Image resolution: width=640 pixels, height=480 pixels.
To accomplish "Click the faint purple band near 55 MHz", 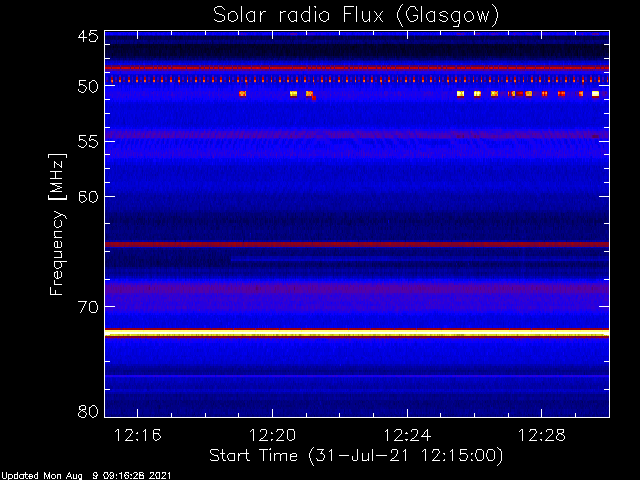I will click(x=355, y=134).
